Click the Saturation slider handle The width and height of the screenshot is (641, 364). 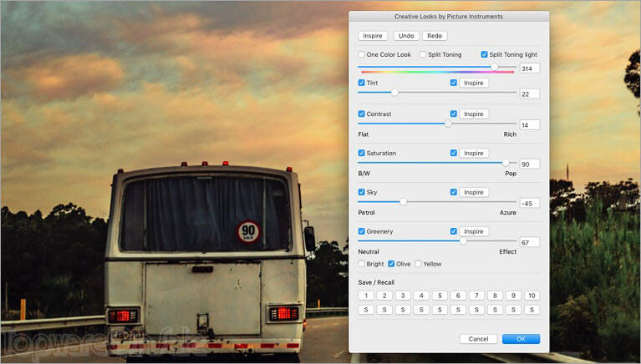(x=506, y=163)
